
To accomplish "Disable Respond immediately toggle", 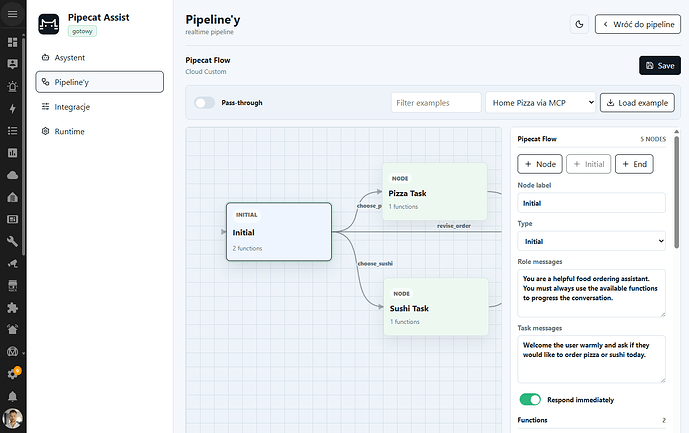I will tap(530, 400).
